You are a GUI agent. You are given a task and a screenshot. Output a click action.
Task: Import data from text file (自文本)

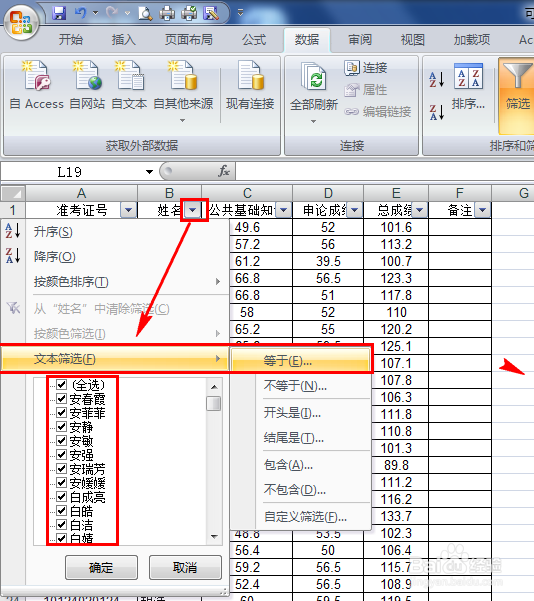[129, 85]
